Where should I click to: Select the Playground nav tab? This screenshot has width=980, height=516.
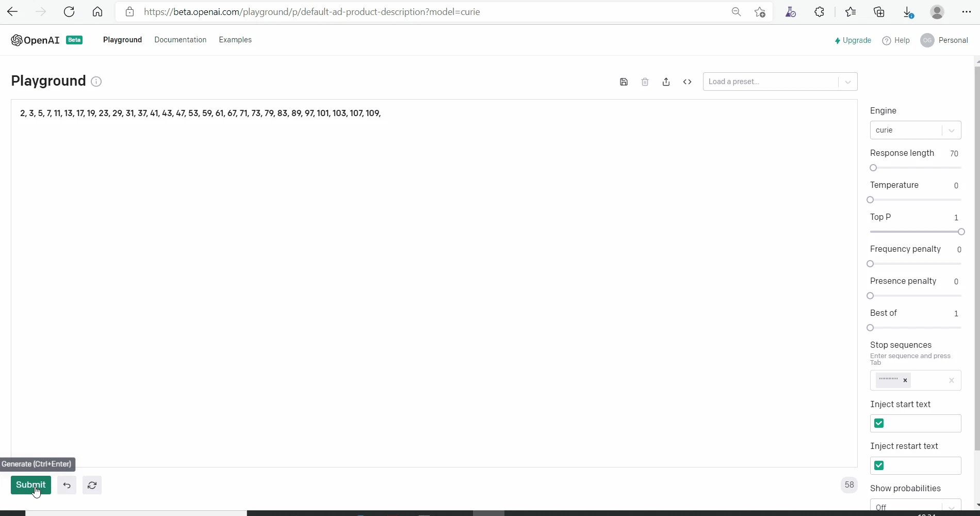coord(122,40)
